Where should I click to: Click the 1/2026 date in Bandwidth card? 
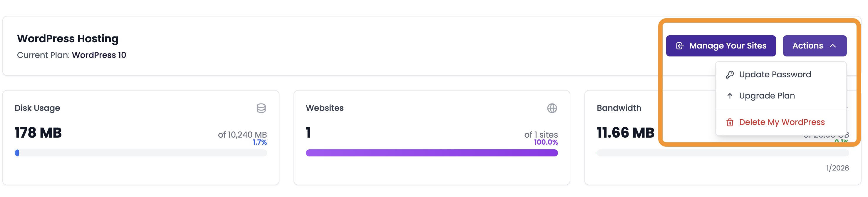837,168
